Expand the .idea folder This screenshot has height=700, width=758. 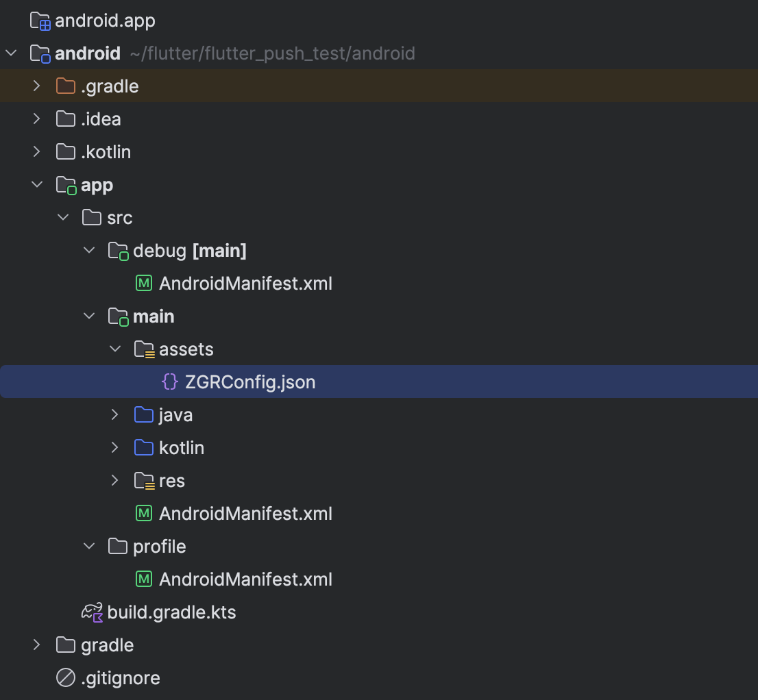click(x=37, y=119)
